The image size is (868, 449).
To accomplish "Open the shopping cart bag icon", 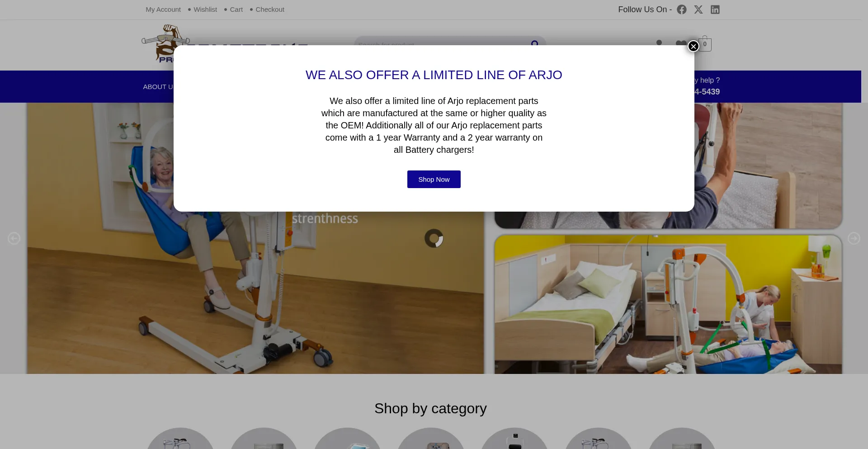I will click(705, 43).
